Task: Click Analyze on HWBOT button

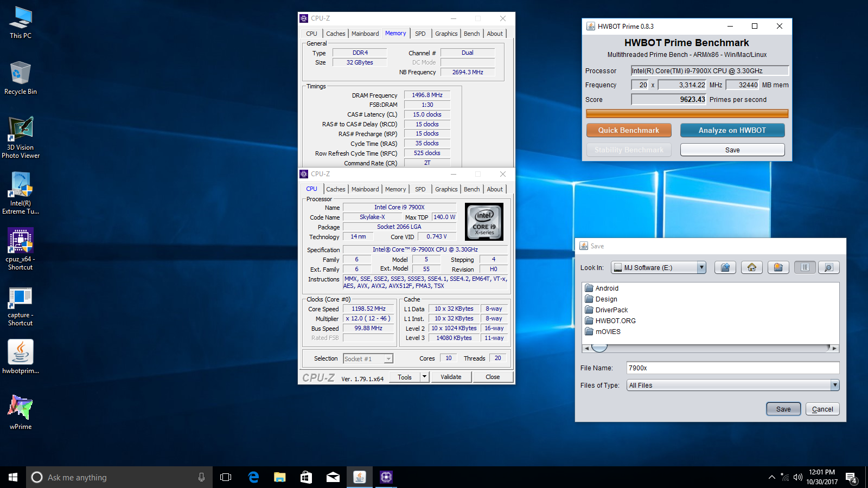Action: click(732, 130)
